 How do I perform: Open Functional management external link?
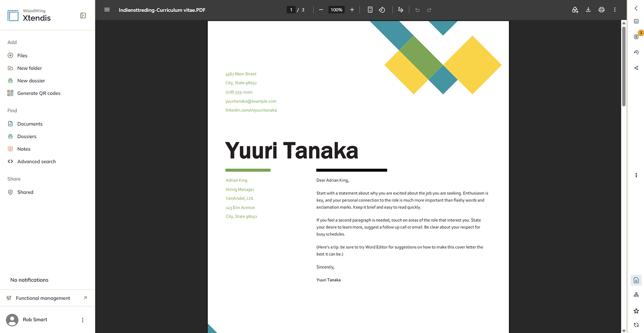47,298
